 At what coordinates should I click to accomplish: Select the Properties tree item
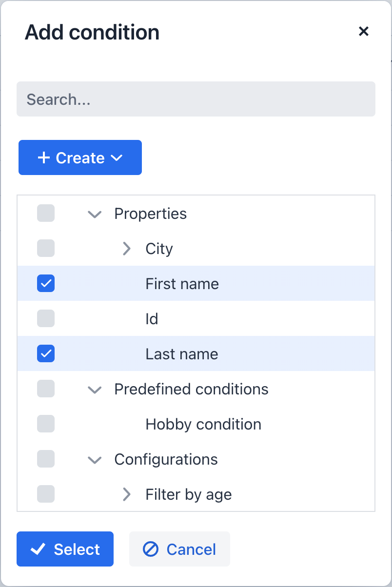(150, 213)
